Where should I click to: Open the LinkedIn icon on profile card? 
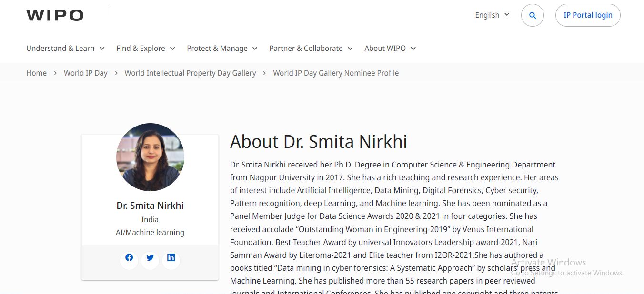(171, 257)
